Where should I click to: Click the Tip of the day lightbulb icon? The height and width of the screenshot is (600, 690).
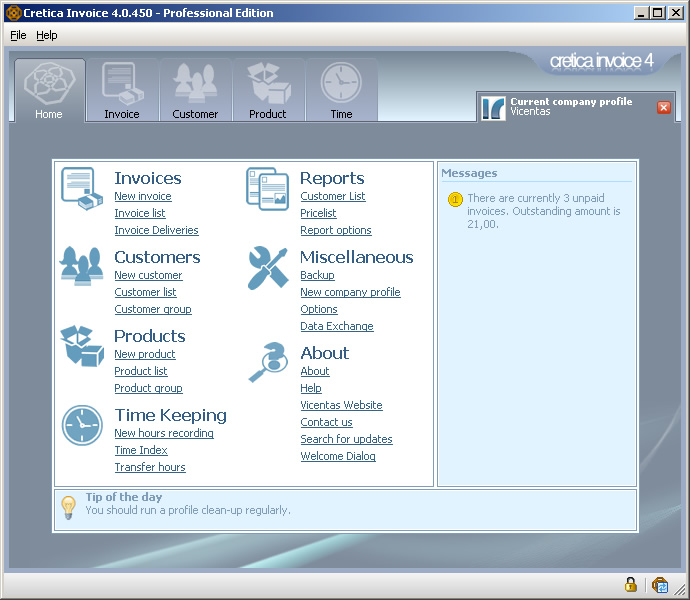[x=68, y=508]
